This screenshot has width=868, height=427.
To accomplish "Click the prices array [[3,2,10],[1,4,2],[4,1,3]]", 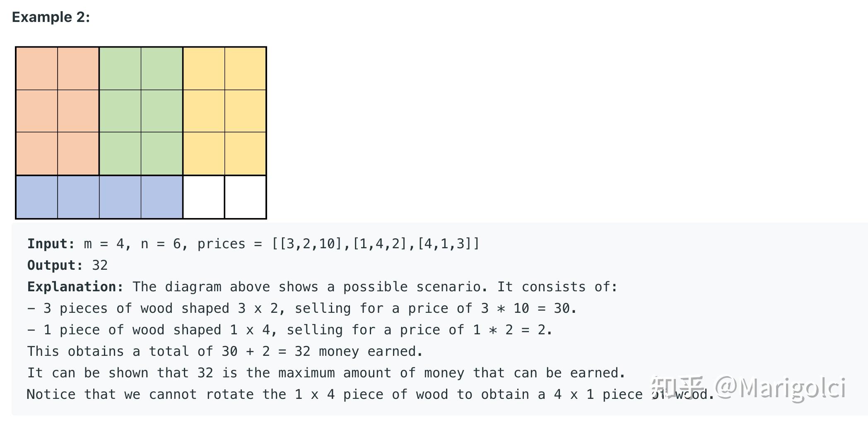I will click(375, 244).
